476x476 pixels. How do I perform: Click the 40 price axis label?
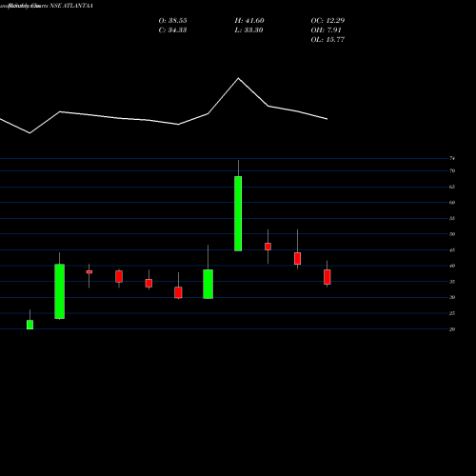click(452, 266)
